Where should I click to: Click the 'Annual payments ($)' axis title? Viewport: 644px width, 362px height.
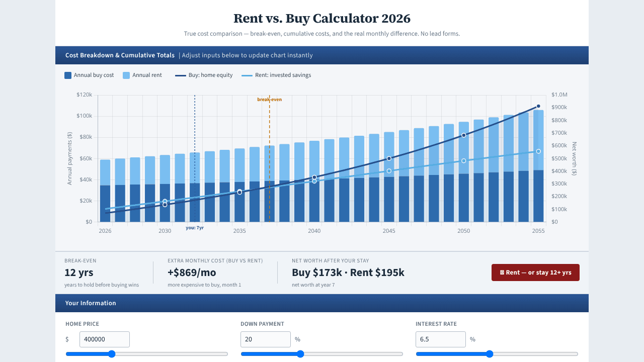tap(70, 158)
